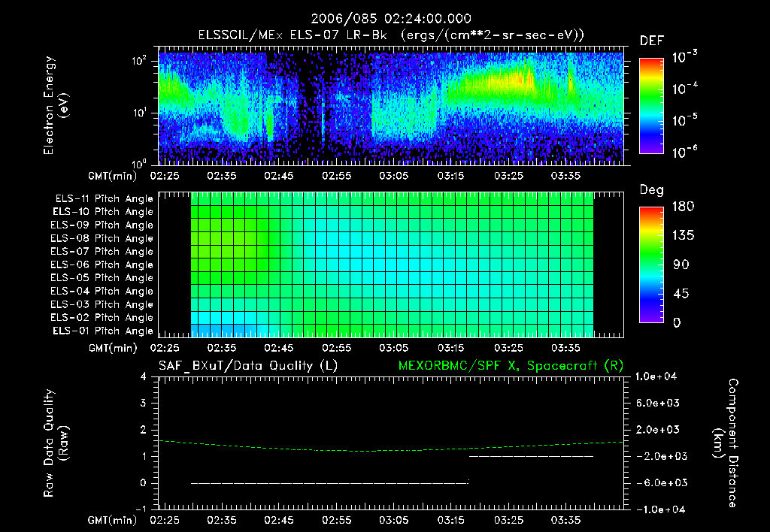The image size is (770, 532).
Task: Select the ELS-07 Pitch Angle row label
Action: click(102, 251)
